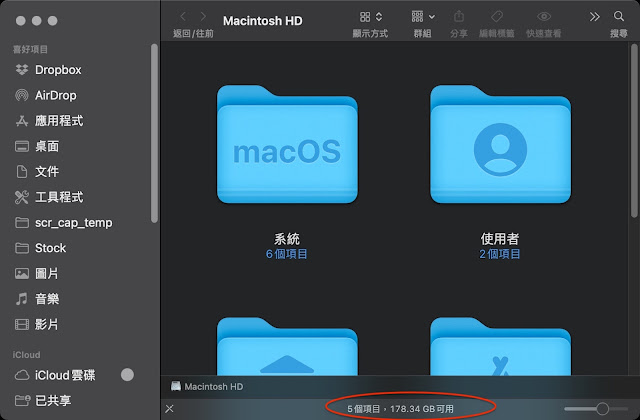The image size is (640, 420).
Task: Go to 桌面 in the sidebar
Action: click(37, 146)
